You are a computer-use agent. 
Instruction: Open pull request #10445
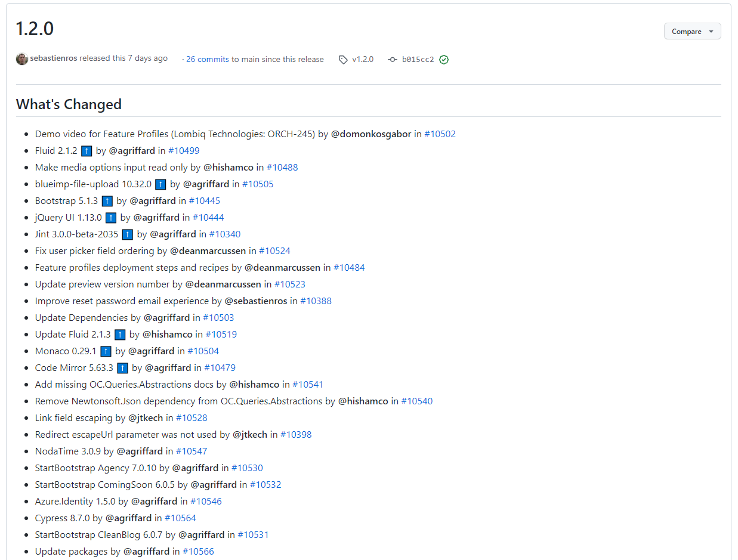click(x=204, y=201)
